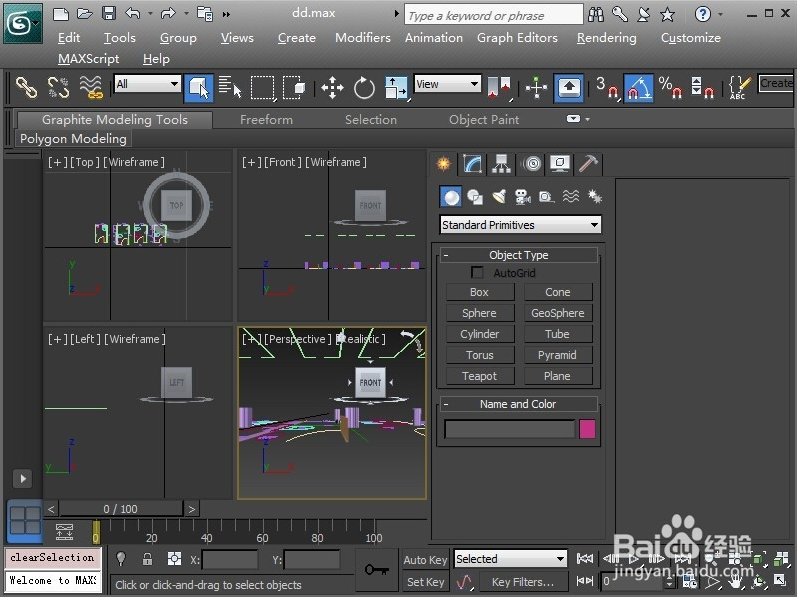Open the Edit menu
This screenshot has width=797, height=597.
click(x=69, y=38)
